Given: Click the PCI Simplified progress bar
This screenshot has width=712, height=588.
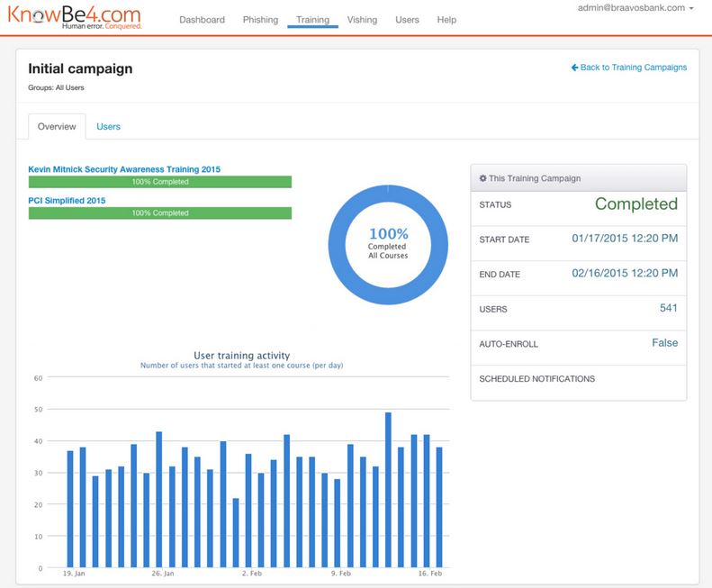Looking at the screenshot, I should (160, 213).
